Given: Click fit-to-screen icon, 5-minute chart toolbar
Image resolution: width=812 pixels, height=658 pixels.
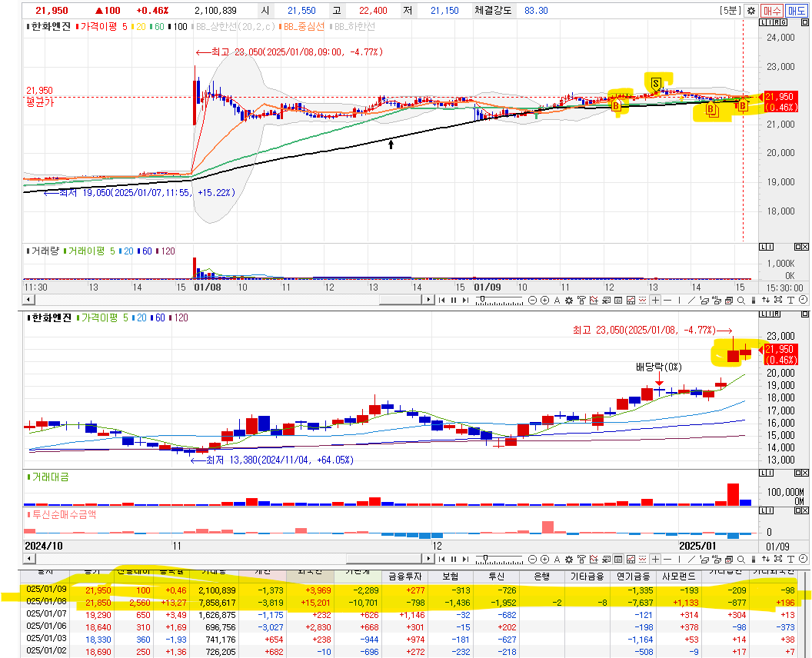Looking at the screenshot, I should click(x=778, y=301).
